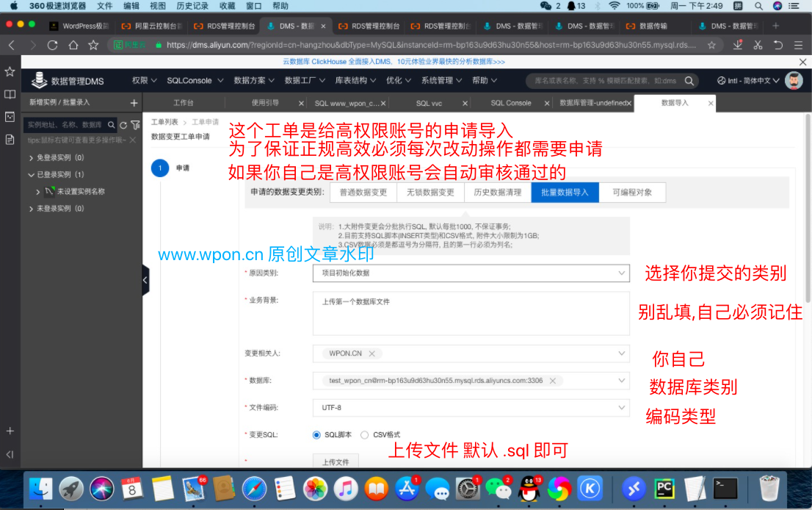Image resolution: width=812 pixels, height=510 pixels.
Task: Select CSV格式 radio option
Action: [365, 435]
